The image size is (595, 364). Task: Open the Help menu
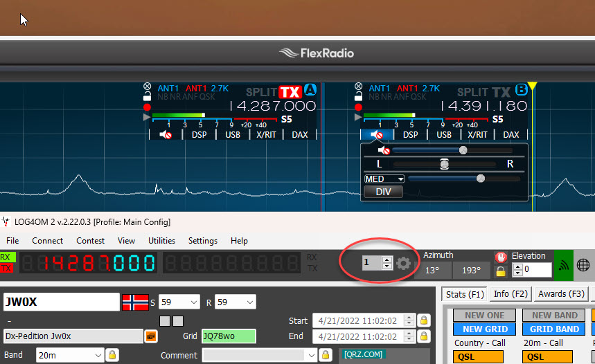point(239,241)
